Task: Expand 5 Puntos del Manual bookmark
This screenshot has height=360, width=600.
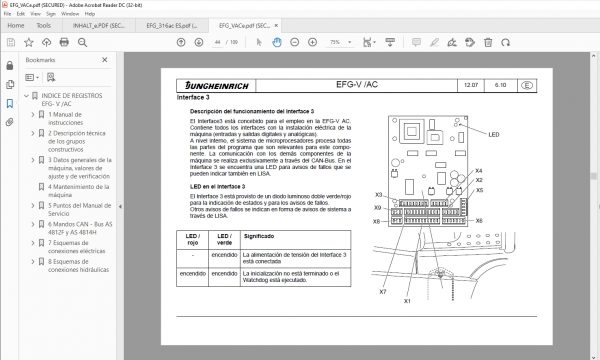Action: click(33, 205)
